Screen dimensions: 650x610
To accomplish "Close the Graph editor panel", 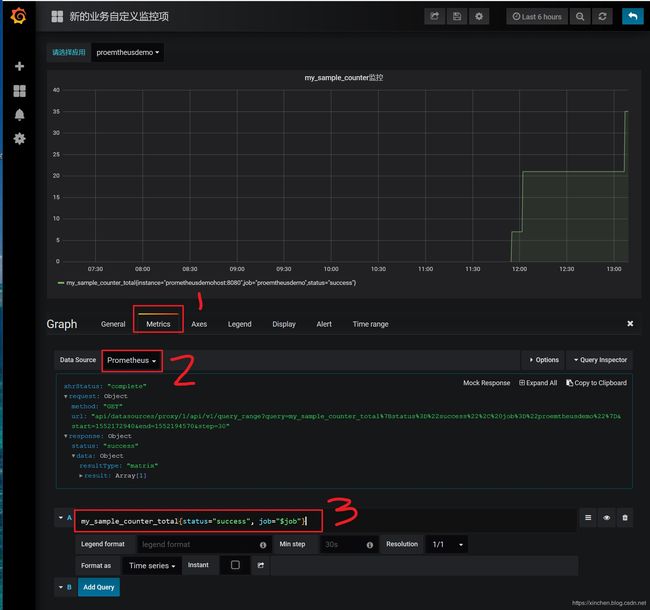I will pyautogui.click(x=630, y=324).
